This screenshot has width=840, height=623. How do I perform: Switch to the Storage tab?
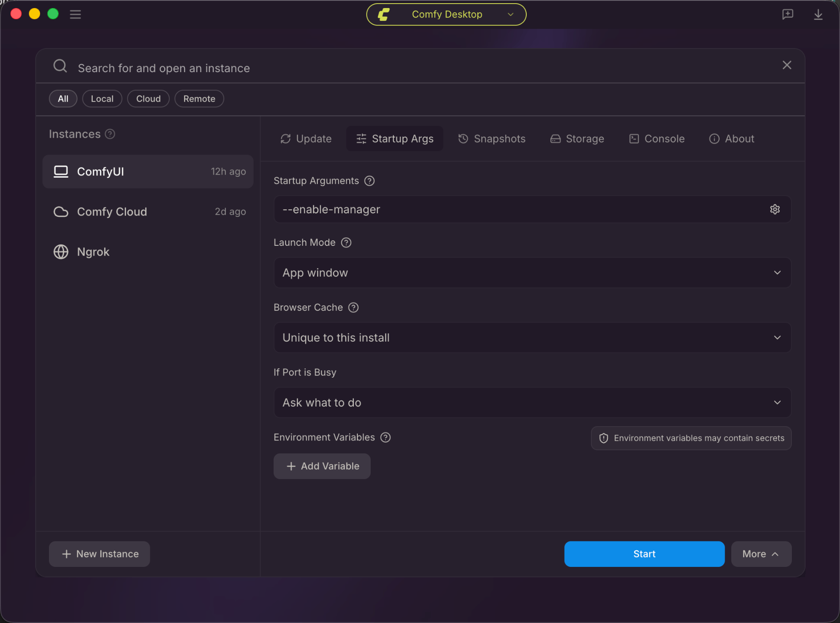point(577,138)
